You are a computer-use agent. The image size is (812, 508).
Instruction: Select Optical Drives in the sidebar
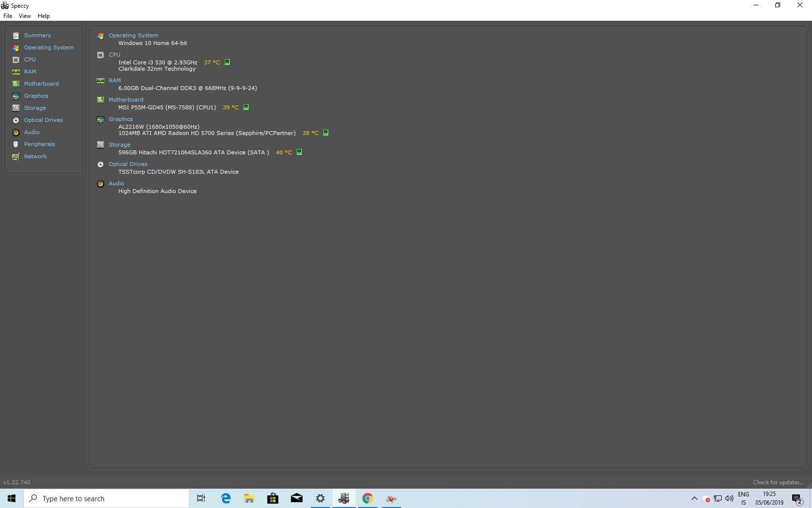43,120
